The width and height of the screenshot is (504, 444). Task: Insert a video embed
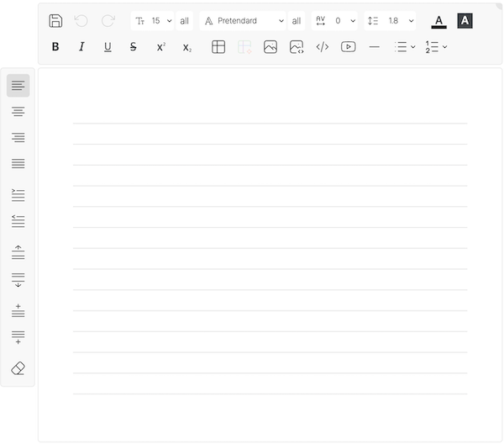coord(348,47)
